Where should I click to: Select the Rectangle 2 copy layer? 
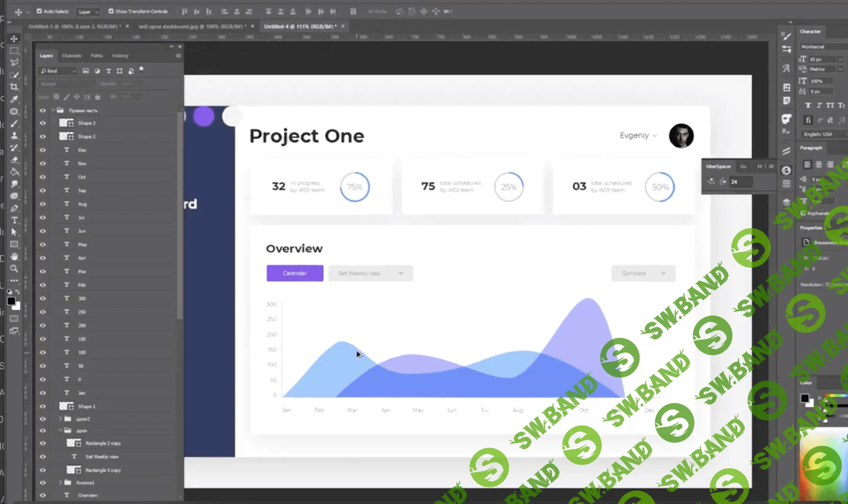click(103, 443)
